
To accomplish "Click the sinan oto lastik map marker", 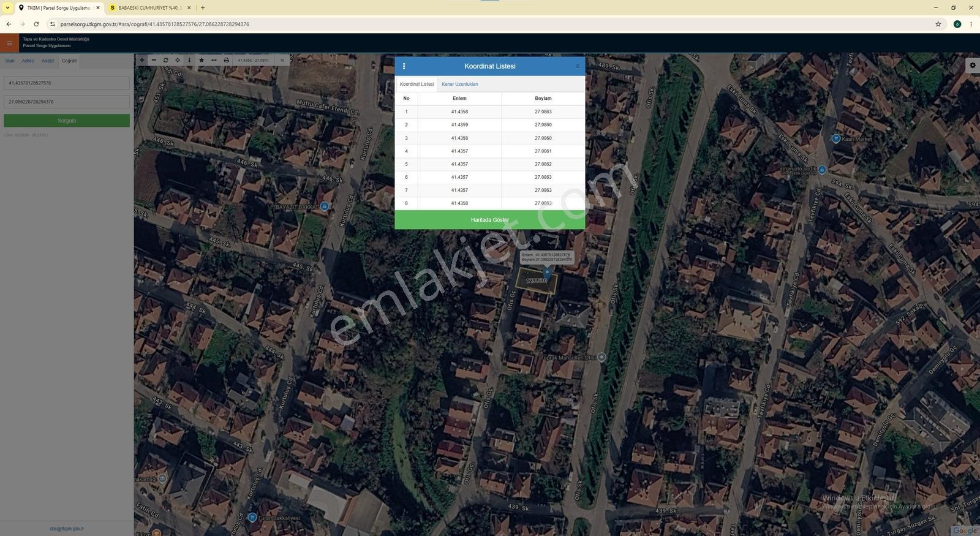I will [822, 170].
